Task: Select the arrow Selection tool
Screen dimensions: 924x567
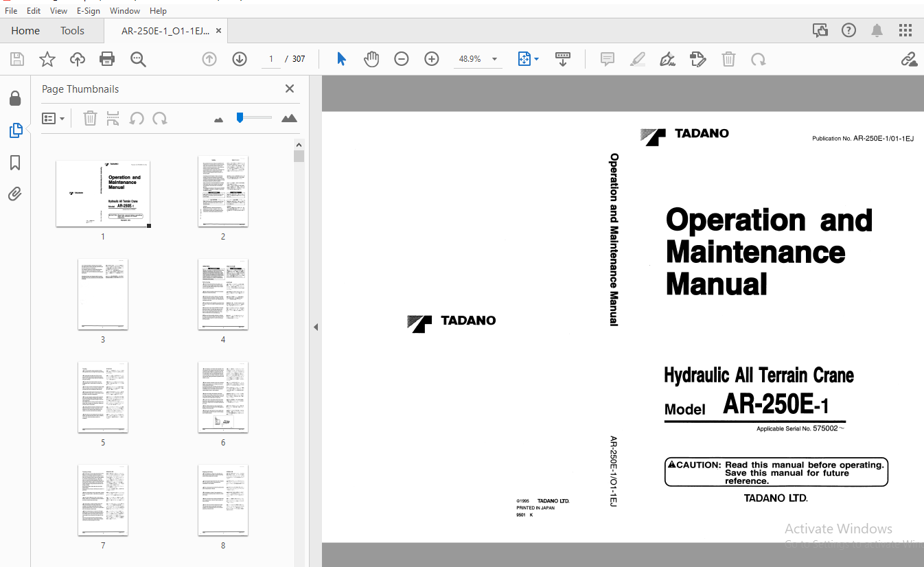Action: 341,59
